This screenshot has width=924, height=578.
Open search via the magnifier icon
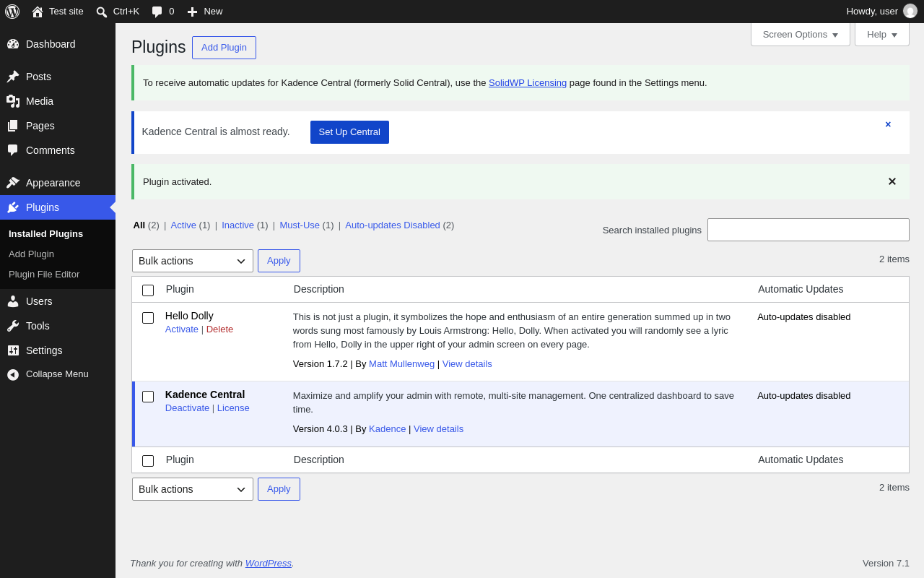(102, 12)
